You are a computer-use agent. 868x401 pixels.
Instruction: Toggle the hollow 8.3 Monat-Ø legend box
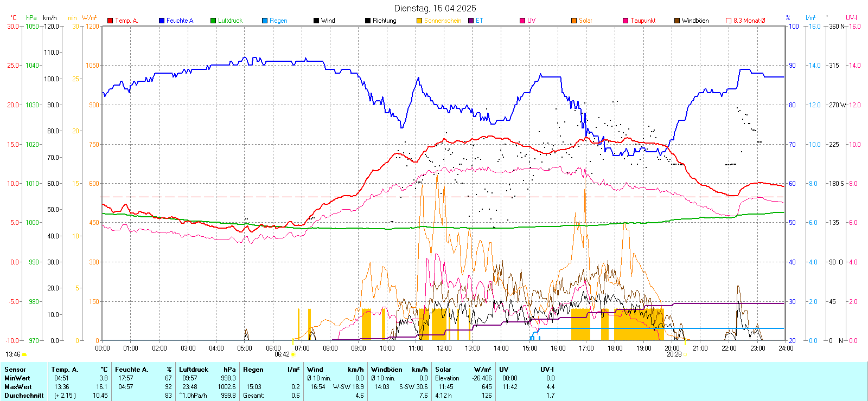coord(729,21)
